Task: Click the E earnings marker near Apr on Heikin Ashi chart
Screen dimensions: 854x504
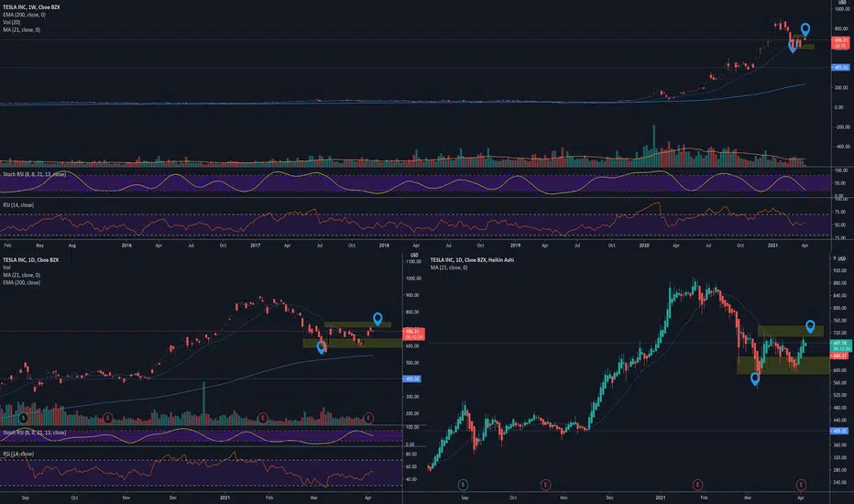Action: pyautogui.click(x=801, y=485)
